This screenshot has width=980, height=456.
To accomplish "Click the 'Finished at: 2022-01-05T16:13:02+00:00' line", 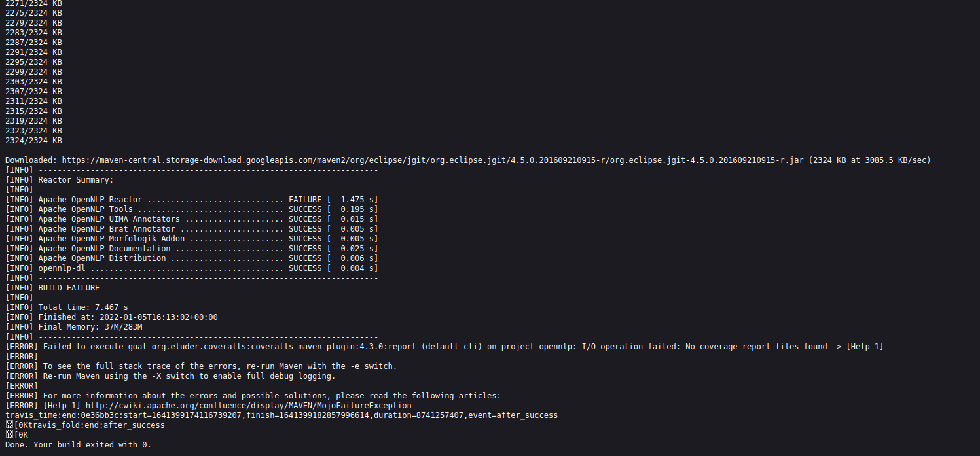I will [111, 317].
